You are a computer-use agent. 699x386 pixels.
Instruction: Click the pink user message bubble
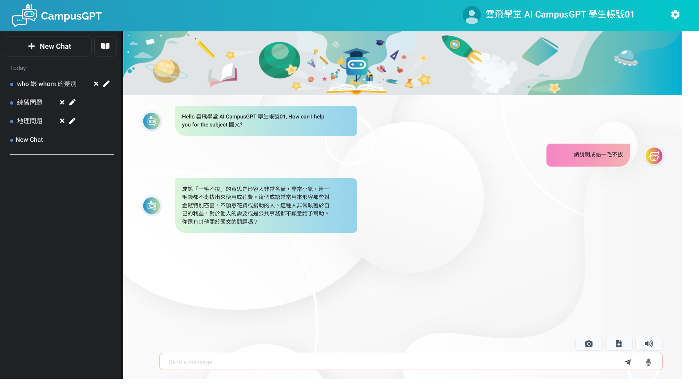tap(588, 155)
